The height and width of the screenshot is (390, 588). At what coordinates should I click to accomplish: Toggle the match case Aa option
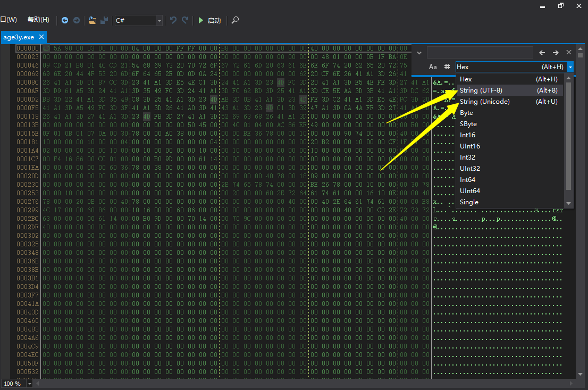coord(433,67)
